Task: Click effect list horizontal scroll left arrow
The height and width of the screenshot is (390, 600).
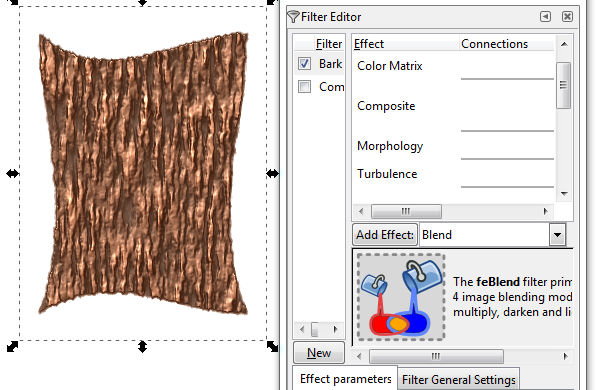Action: (361, 211)
